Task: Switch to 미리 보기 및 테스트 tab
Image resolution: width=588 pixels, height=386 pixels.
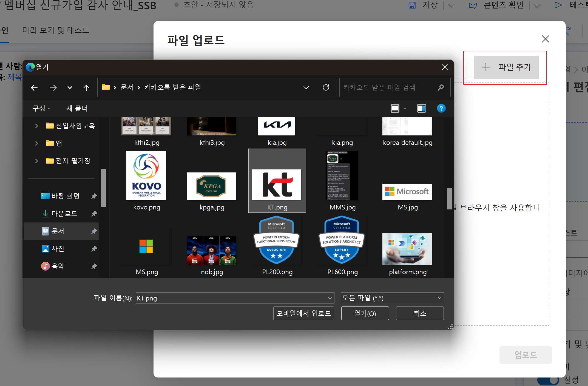Action: click(56, 30)
